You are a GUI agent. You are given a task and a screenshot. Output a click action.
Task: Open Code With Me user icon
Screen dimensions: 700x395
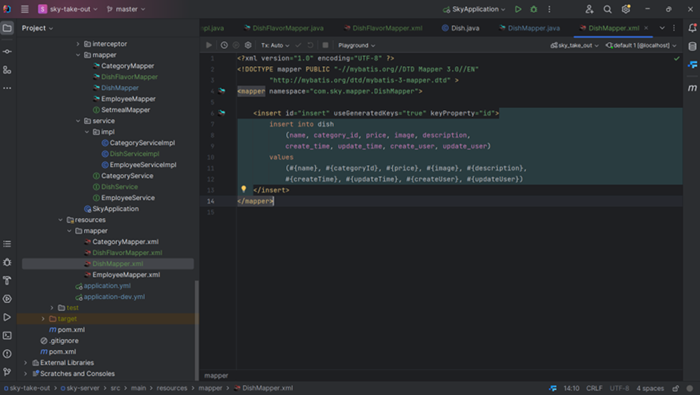(589, 9)
